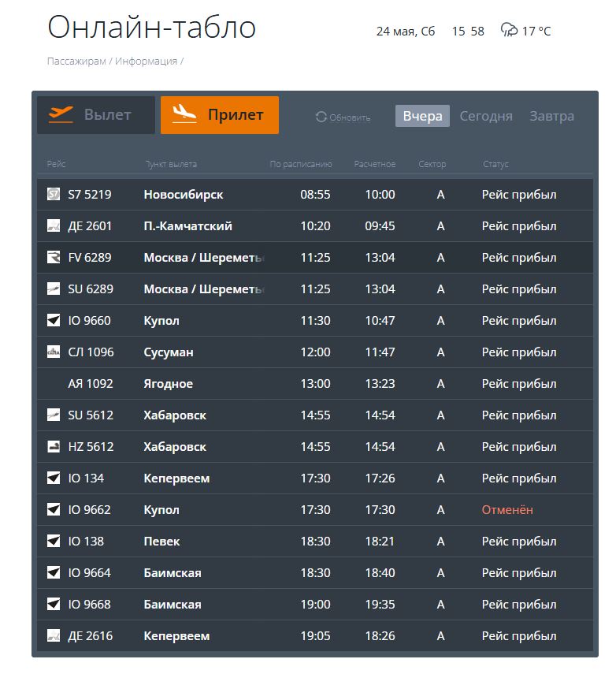Click the origin Певек

pyautogui.click(x=161, y=541)
